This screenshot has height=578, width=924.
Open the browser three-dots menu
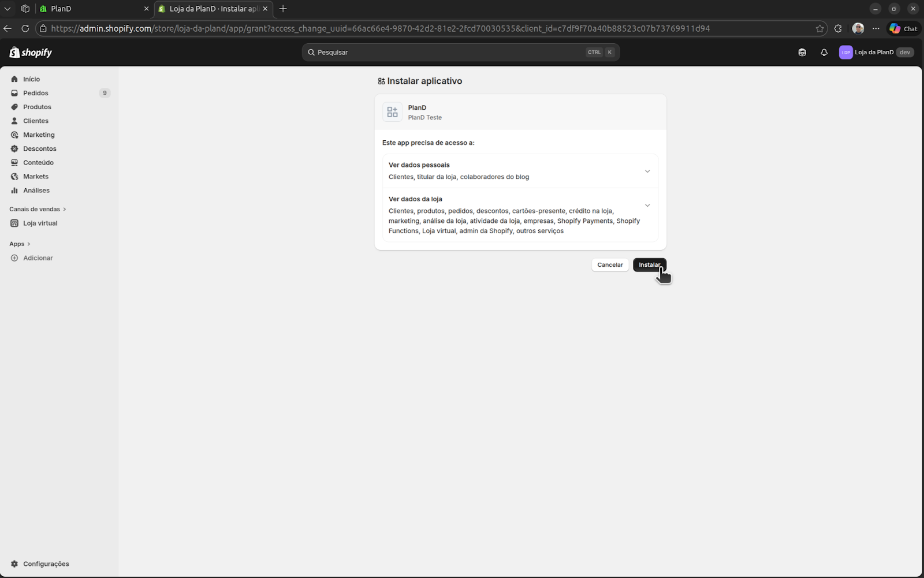[x=876, y=28]
